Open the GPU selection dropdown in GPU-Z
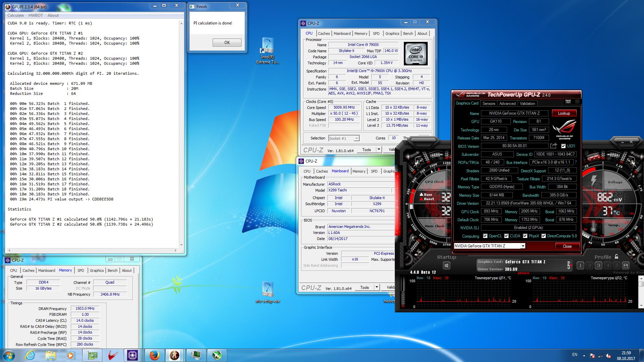 tap(523, 246)
